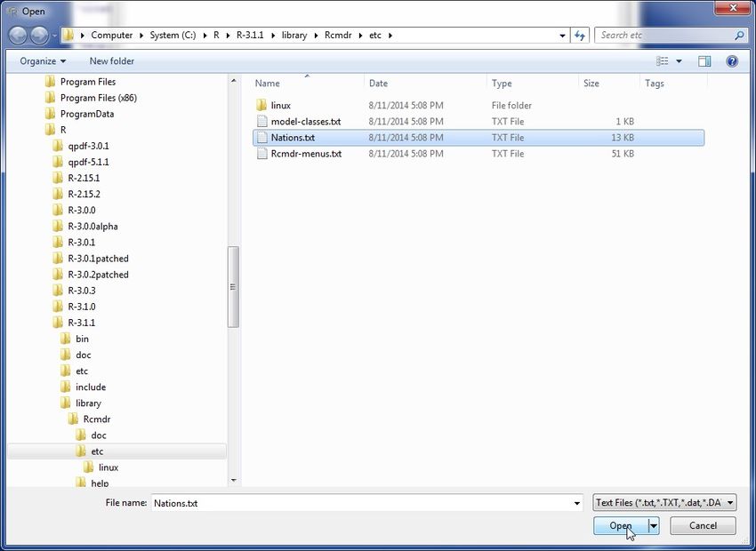This screenshot has width=756, height=551.
Task: Select the R-3.0.3 tree folder
Action: click(82, 291)
